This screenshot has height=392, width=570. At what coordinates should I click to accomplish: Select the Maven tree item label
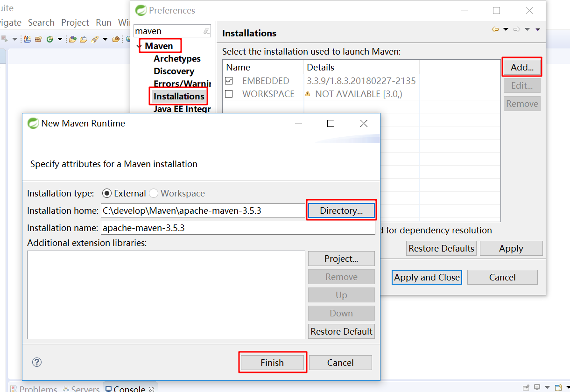tap(159, 46)
